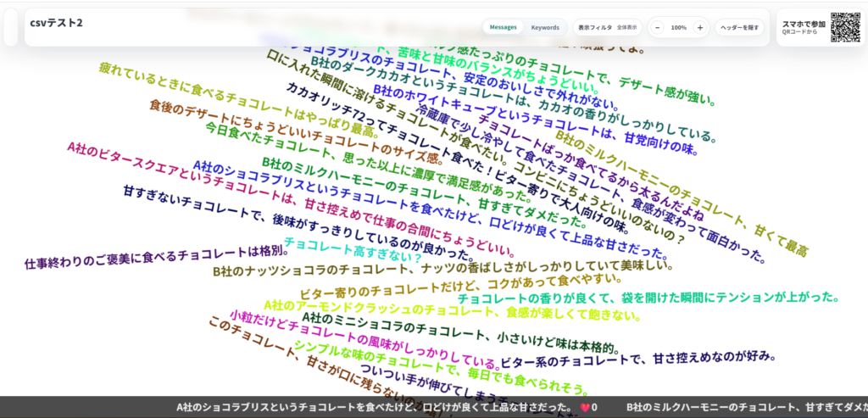The height and width of the screenshot is (418, 868).
Task: Click the heart icon in bottom ticker
Action: pyautogui.click(x=583, y=408)
